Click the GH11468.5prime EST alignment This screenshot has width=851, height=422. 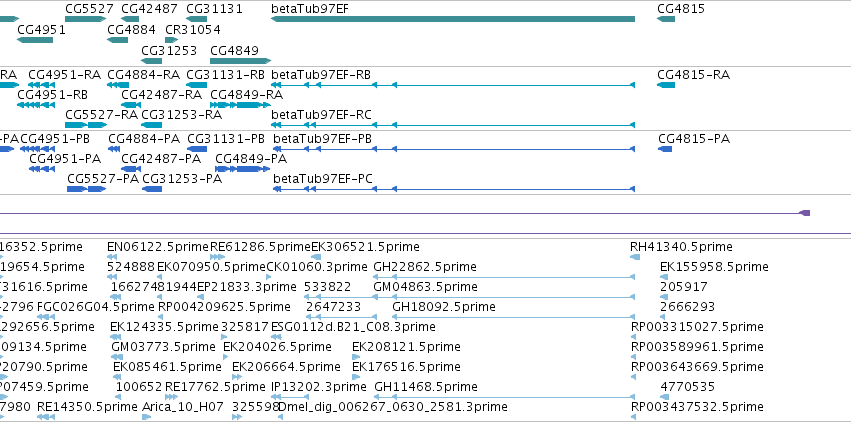[x=505, y=398]
